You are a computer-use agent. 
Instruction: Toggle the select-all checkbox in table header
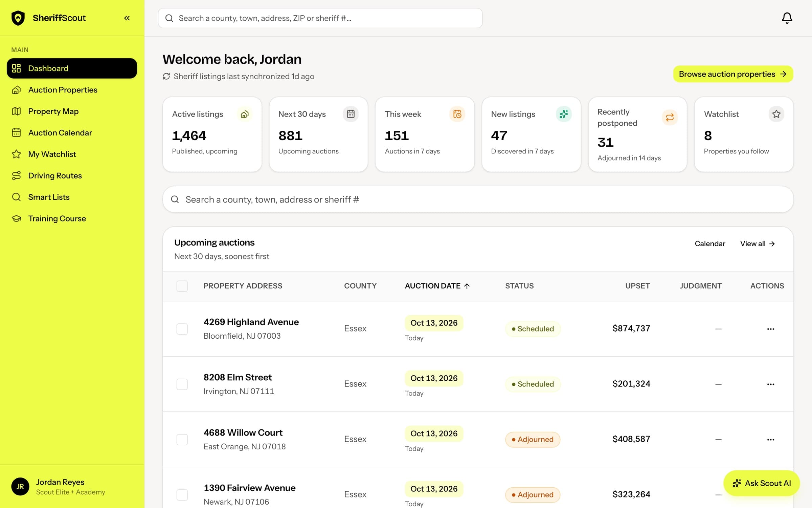coord(182,286)
